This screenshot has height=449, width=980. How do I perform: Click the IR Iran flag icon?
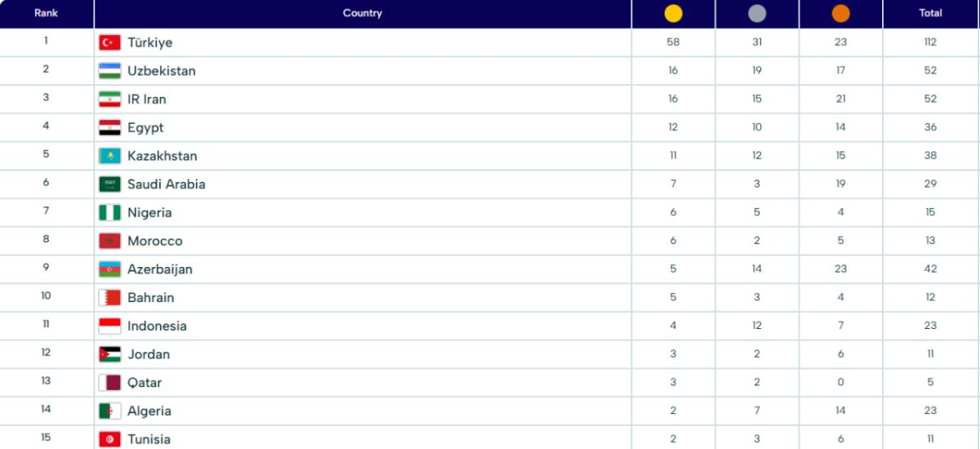click(109, 100)
